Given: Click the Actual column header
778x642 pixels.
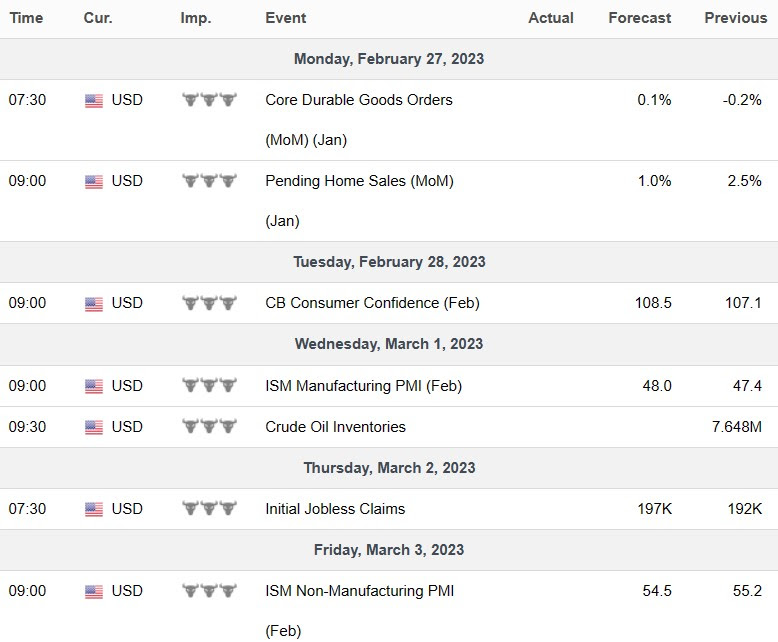Looking at the screenshot, I should 551,18.
